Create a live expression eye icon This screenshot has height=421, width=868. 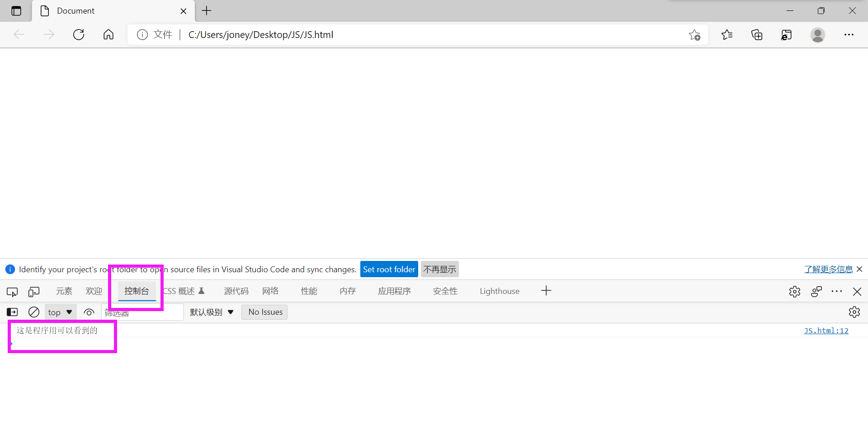pos(89,312)
